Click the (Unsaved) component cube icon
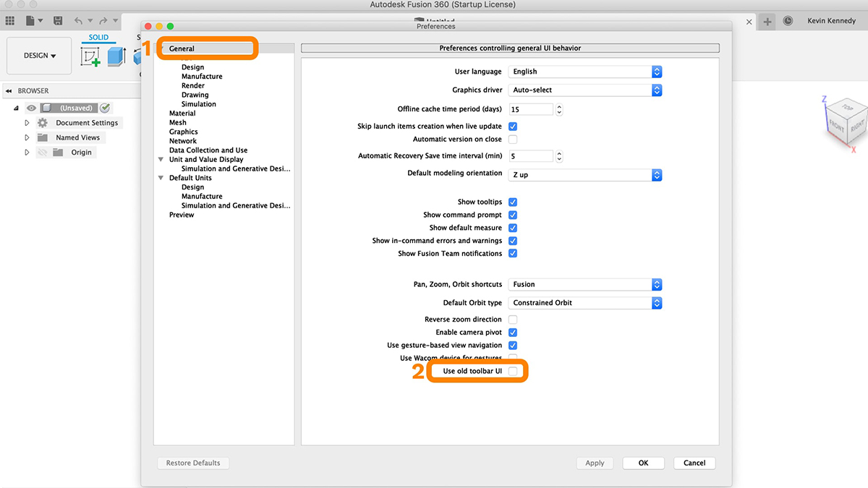Image resolution: width=868 pixels, height=488 pixels. [46, 108]
